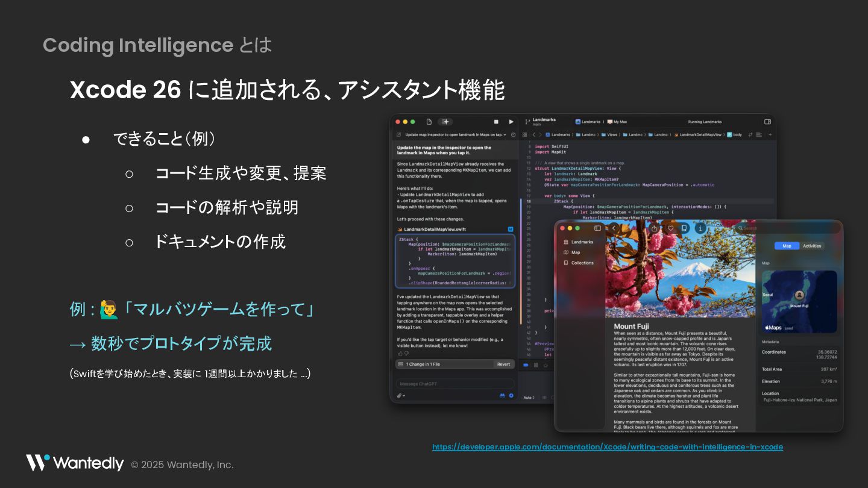Click the info inspector icon
The width and height of the screenshot is (868, 488).
coord(700,228)
